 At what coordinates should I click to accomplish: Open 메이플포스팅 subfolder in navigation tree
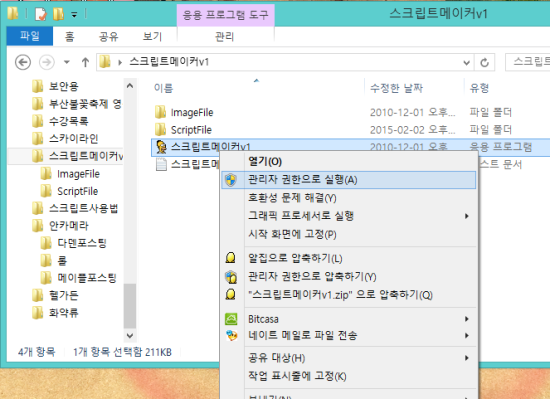click(87, 278)
